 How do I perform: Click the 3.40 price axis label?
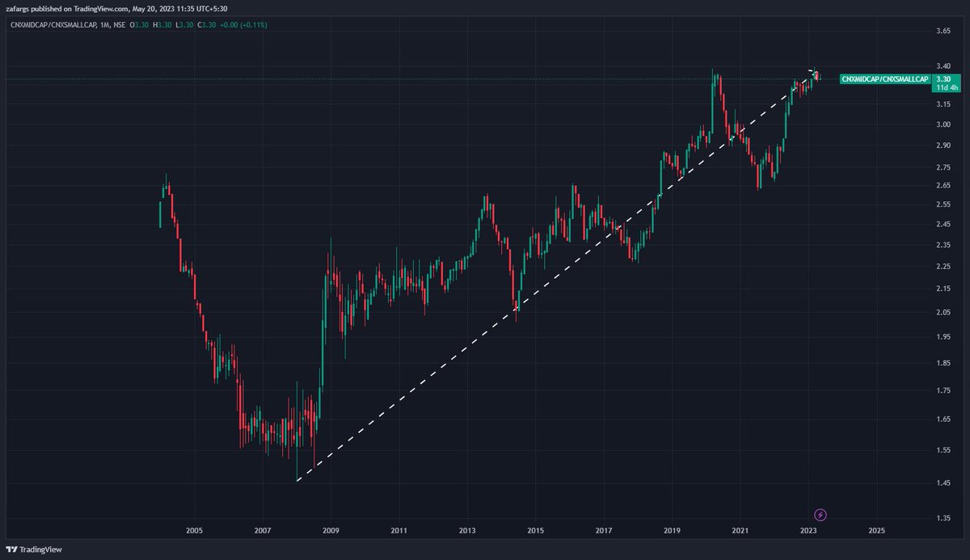[943, 66]
